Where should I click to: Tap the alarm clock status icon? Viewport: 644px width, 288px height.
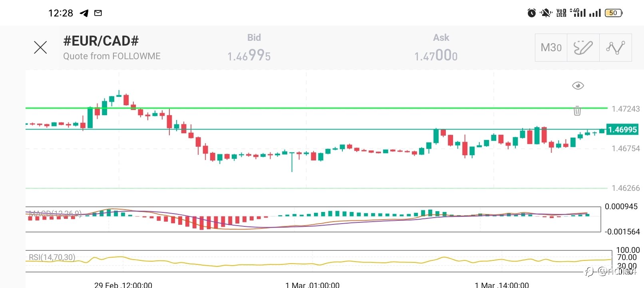pos(531,13)
